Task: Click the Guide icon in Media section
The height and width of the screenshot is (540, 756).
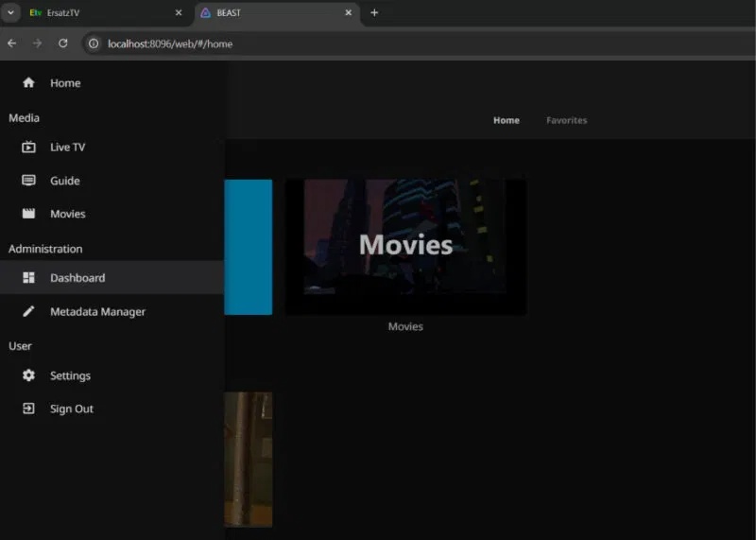Action: pyautogui.click(x=28, y=181)
